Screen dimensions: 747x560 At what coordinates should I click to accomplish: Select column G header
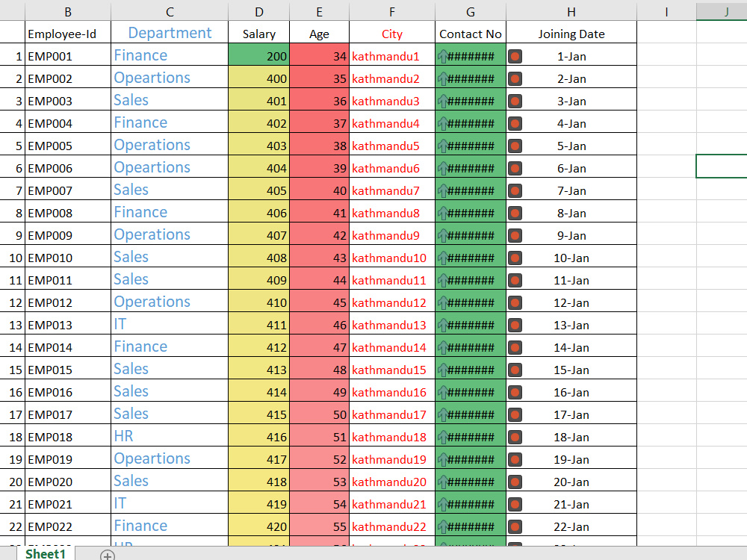click(x=470, y=12)
